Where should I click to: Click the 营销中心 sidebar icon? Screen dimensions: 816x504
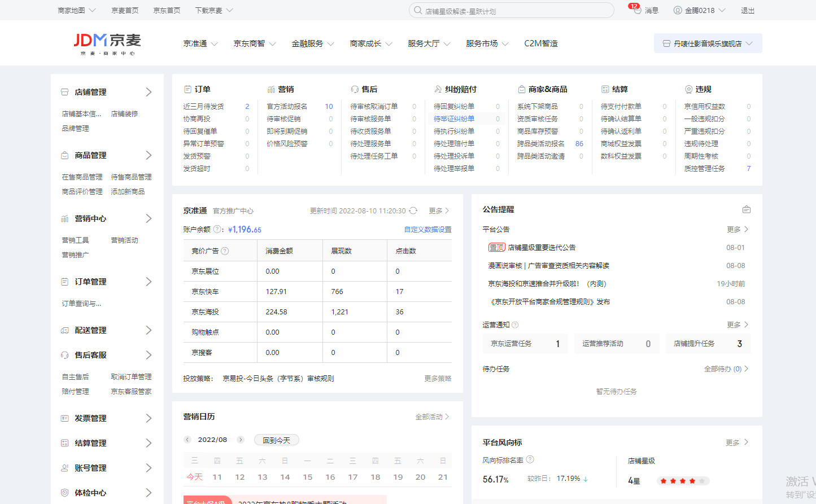tap(65, 218)
